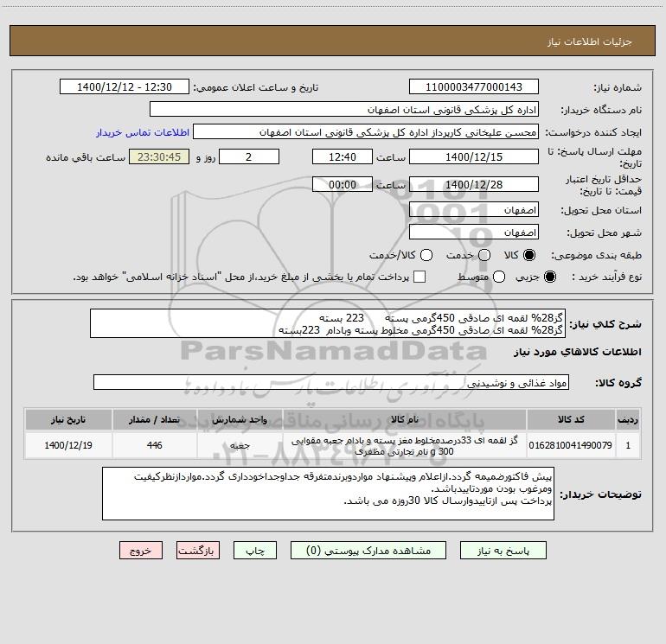The width and height of the screenshot is (666, 644).
Task: Click delivery city field اصفهان
Action: (x=474, y=233)
